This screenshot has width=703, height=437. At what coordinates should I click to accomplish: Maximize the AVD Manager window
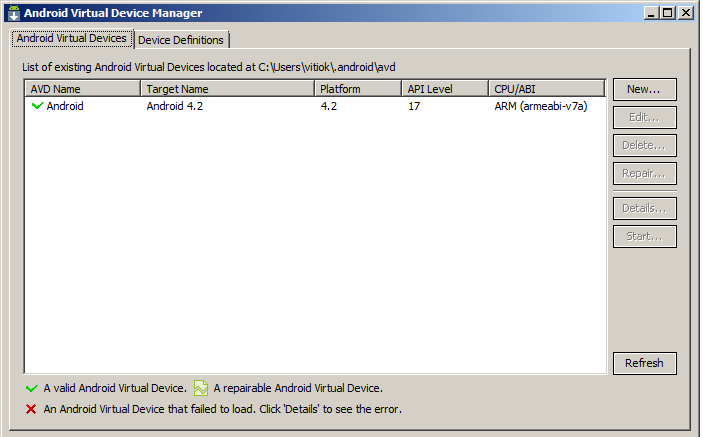pyautogui.click(x=668, y=13)
